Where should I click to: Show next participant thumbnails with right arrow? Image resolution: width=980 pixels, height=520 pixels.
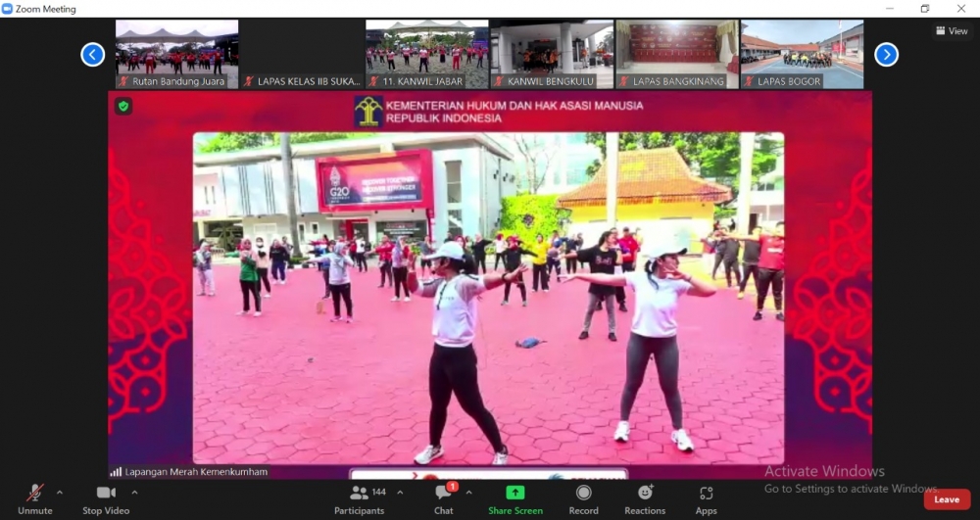pos(886,54)
